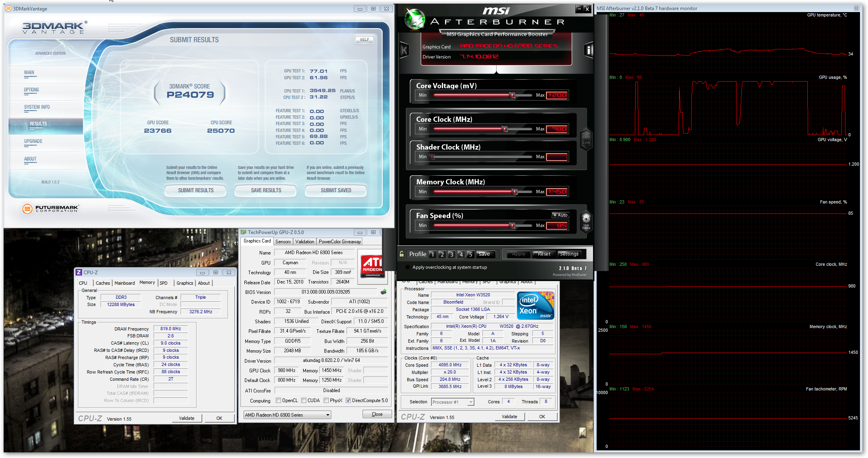Click the Futuremark Corporation logo
The width and height of the screenshot is (868, 458).
click(50, 208)
